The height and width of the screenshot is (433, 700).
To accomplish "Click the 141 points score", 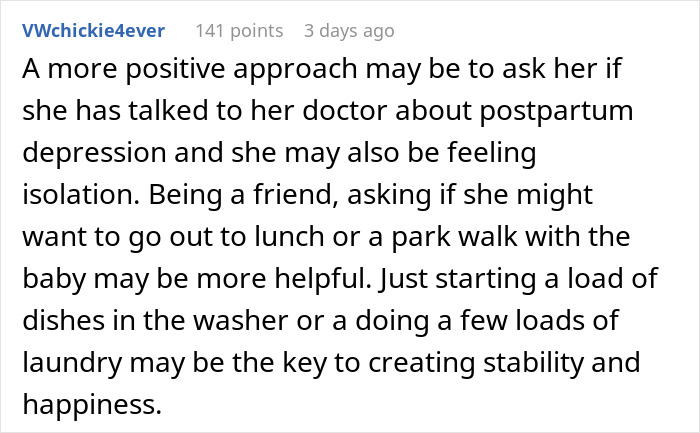I will (x=238, y=31).
